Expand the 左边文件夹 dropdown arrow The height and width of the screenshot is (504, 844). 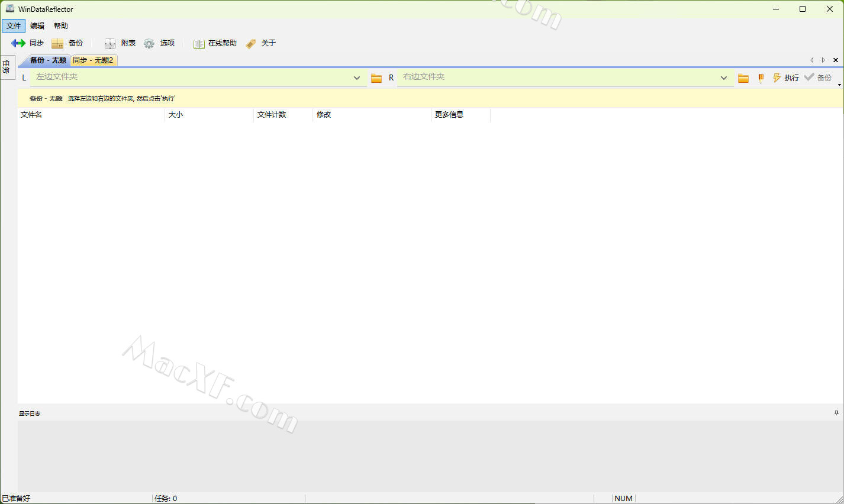point(356,78)
